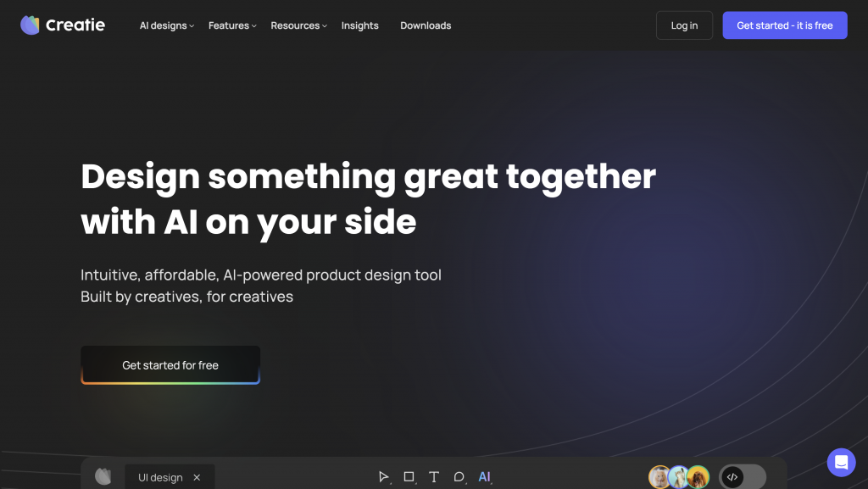This screenshot has height=489, width=868.
Task: Click the third collaborator avatar
Action: point(698,477)
